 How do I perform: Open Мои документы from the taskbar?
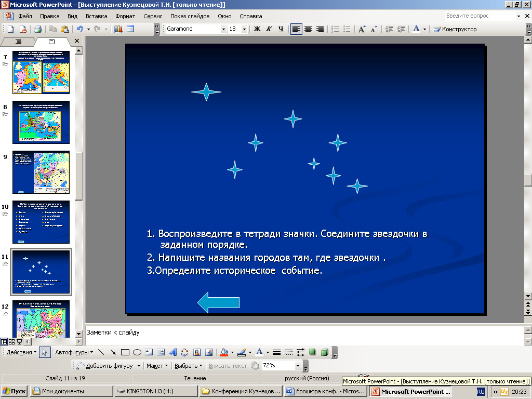pyautogui.click(x=71, y=391)
